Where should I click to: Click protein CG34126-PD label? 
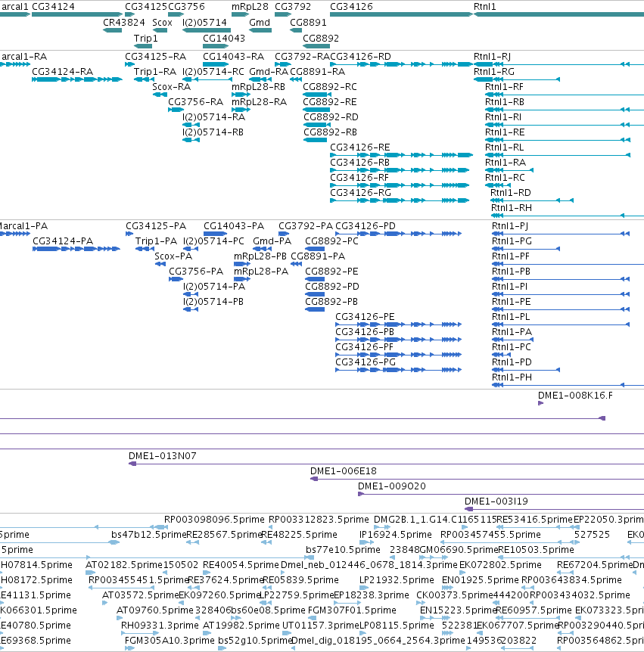[366, 226]
